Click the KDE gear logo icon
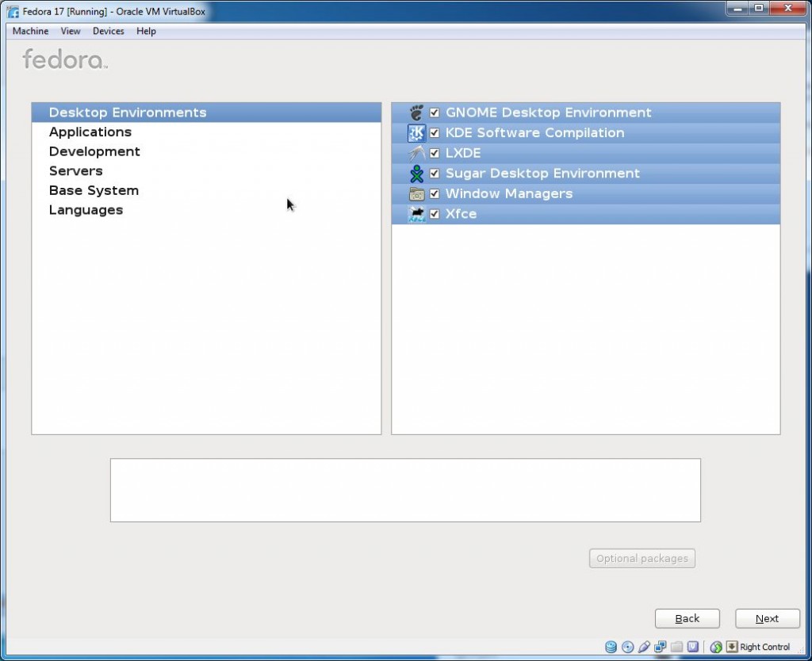Image resolution: width=812 pixels, height=661 pixels. point(416,133)
